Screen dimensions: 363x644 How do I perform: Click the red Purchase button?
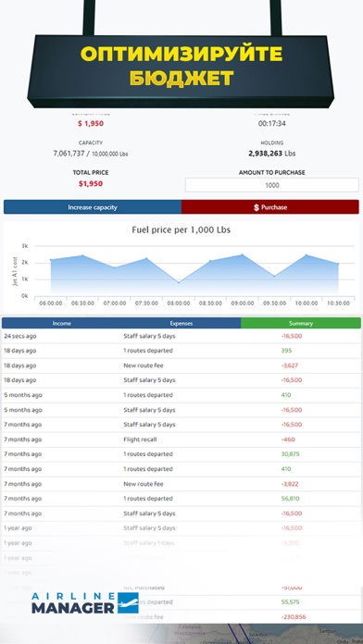pyautogui.click(x=270, y=207)
